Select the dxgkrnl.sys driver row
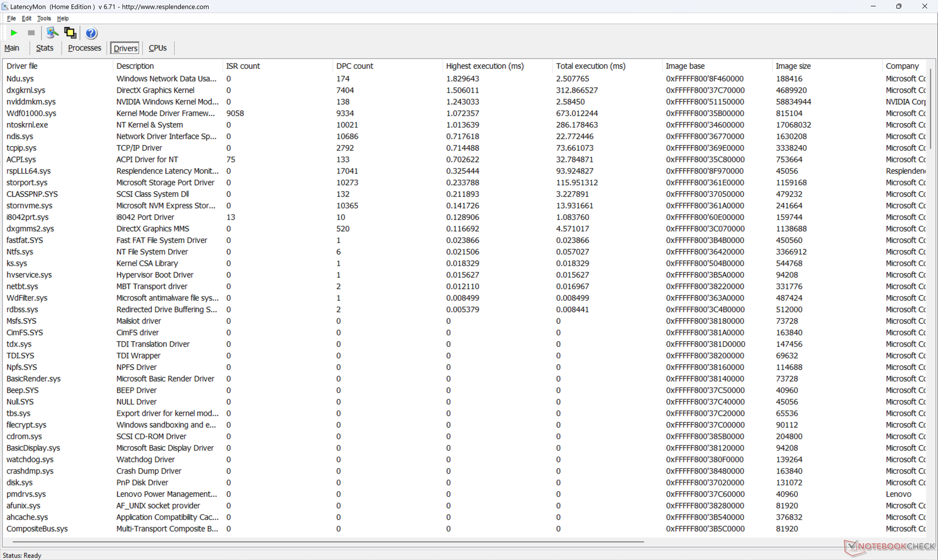 click(x=25, y=90)
